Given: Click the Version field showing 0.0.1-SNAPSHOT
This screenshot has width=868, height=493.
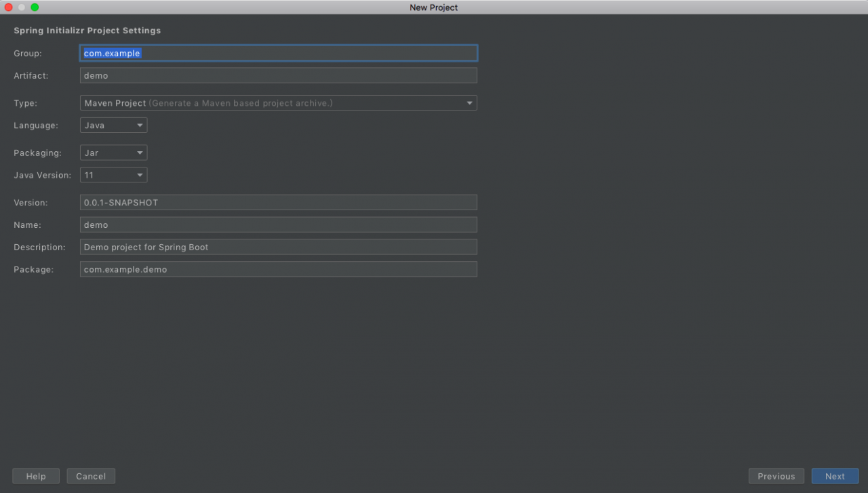Looking at the screenshot, I should click(278, 202).
